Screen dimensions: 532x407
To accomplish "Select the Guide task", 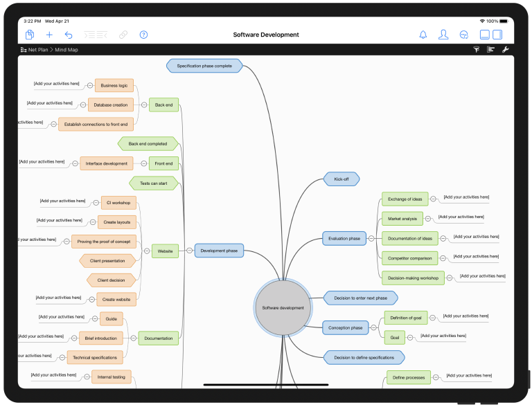I will tap(112, 319).
